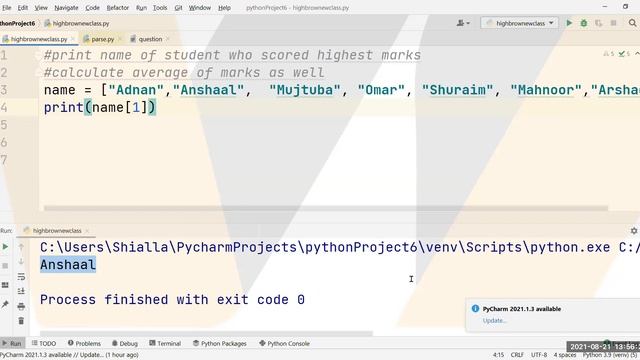The image size is (640, 360).
Task: Run with coverage from the toolbar
Action: (x=598, y=23)
